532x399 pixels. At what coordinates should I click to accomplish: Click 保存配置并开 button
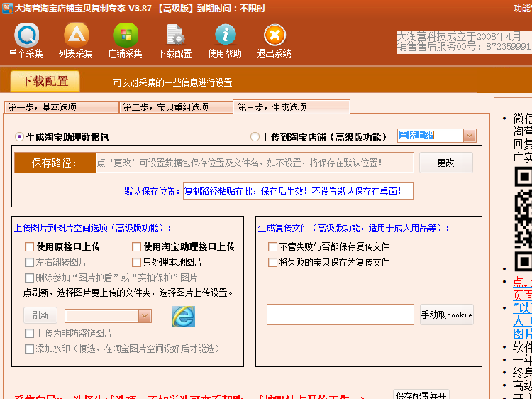pos(421,395)
